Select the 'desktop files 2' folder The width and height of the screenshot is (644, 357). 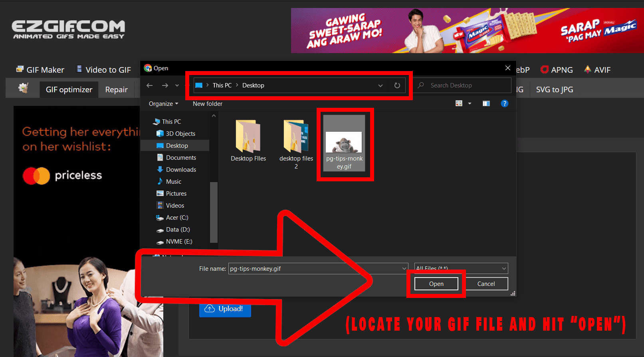296,144
